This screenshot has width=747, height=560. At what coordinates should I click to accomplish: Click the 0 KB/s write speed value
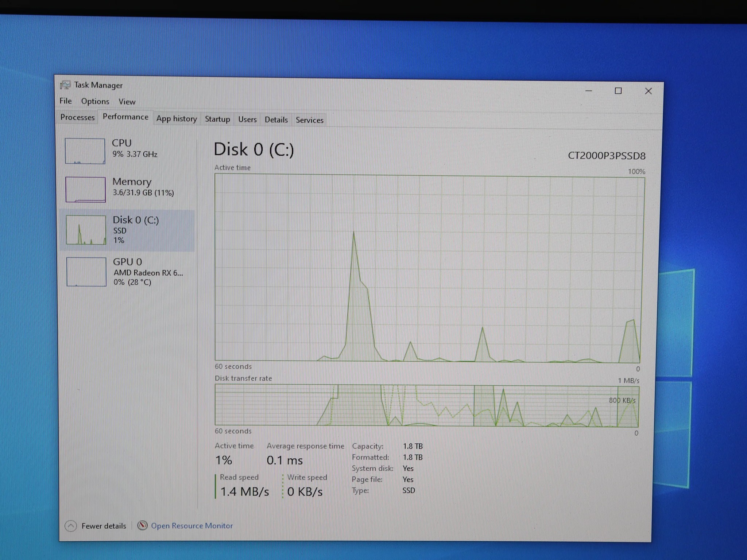pyautogui.click(x=305, y=492)
